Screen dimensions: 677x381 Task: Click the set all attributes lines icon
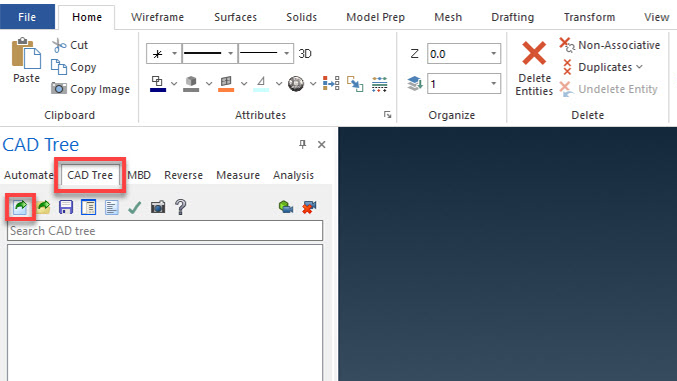coord(380,84)
